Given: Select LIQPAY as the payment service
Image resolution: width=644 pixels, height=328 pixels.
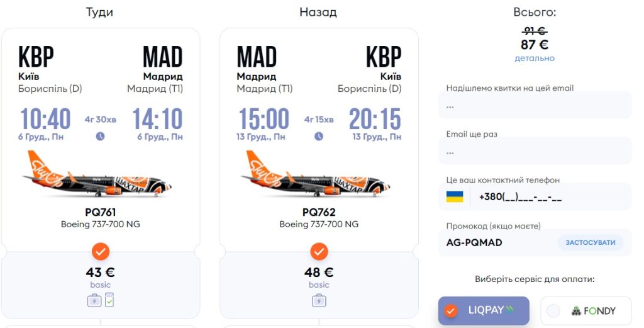Looking at the screenshot, I should [484, 310].
